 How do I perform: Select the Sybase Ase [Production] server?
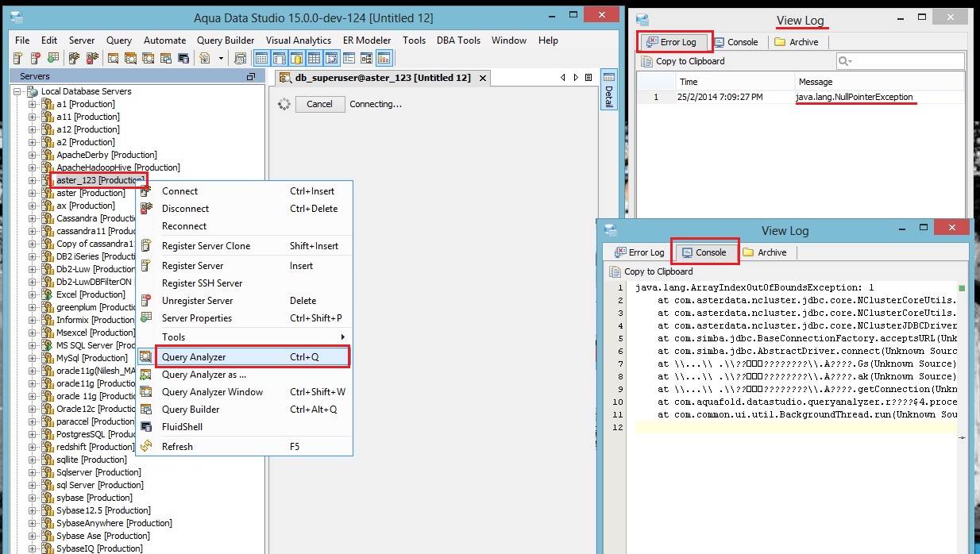click(102, 536)
